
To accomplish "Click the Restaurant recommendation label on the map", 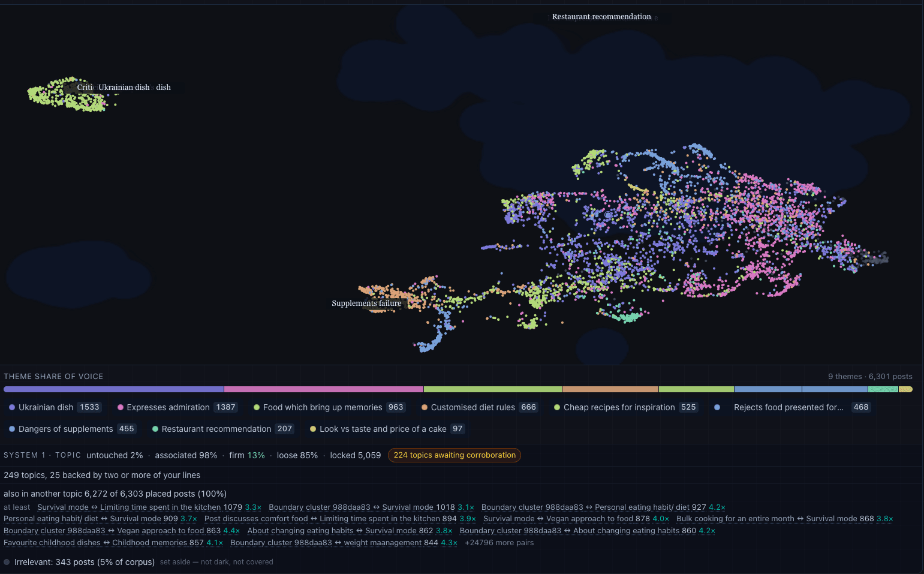I will [x=601, y=17].
